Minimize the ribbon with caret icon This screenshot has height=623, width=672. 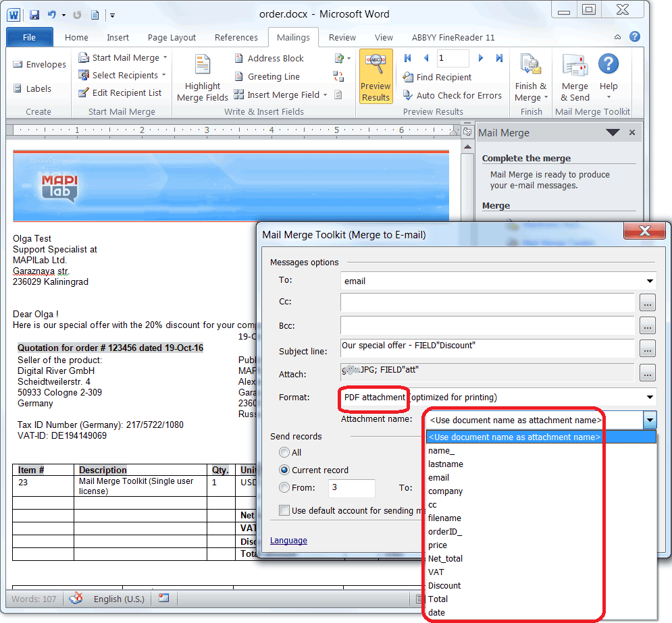(x=617, y=37)
